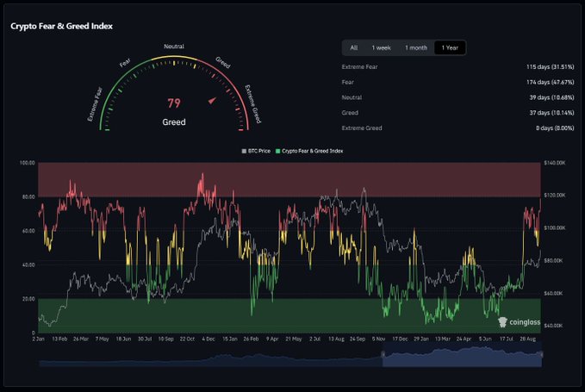Click the Extreme Greed gauge label

(x=253, y=104)
